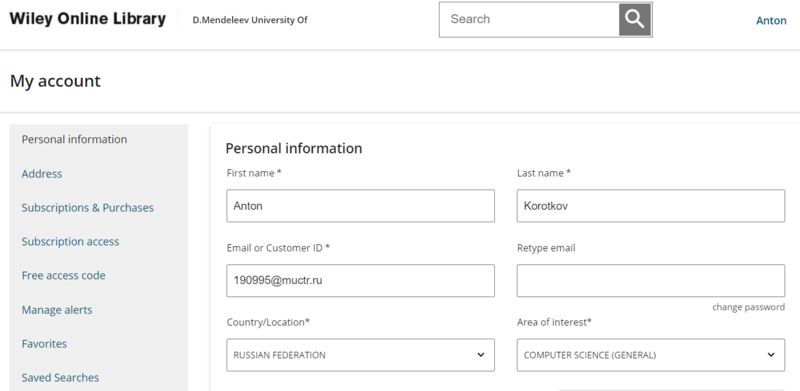Expand the Country/Location dropdown

pos(361,355)
